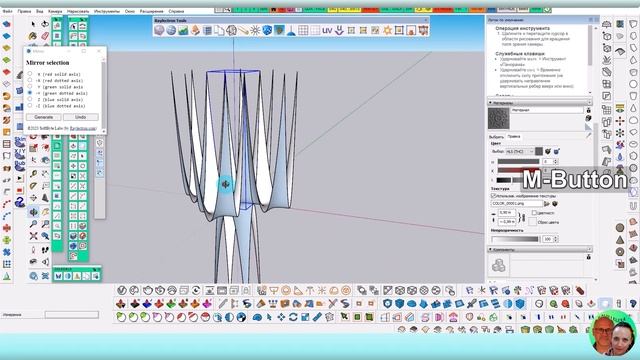Click the gray current color swatch

539,151
